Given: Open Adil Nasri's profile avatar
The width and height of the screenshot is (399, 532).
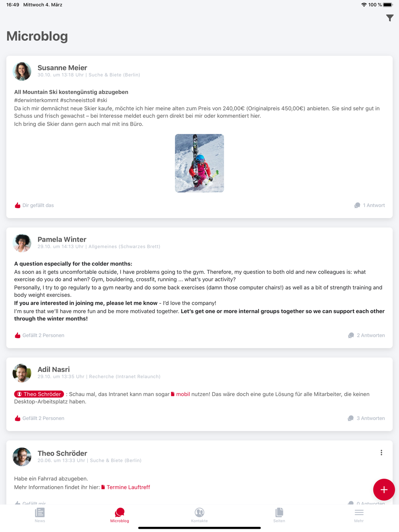Looking at the screenshot, I should point(22,373).
